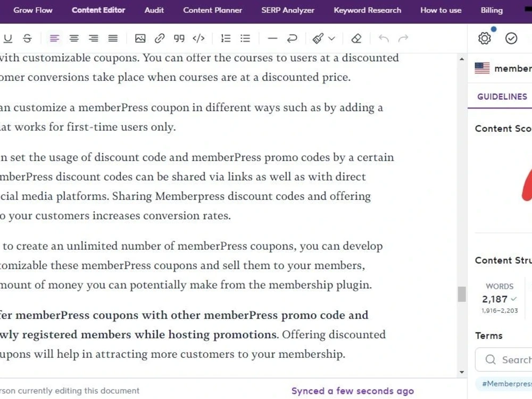Insert a hard line break

pos(292,38)
